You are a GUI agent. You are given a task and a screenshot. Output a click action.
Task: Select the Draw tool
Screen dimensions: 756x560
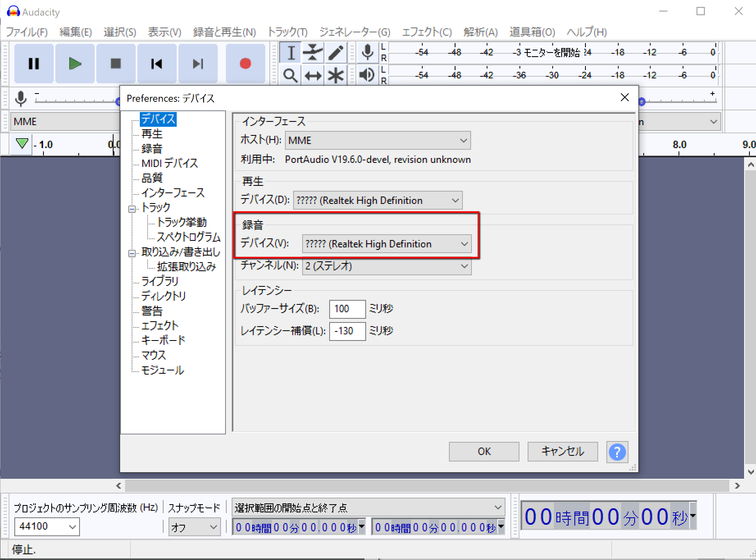(336, 52)
